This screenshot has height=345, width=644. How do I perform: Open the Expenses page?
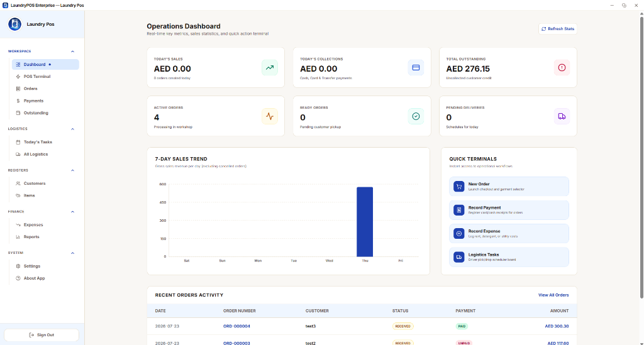(45, 225)
